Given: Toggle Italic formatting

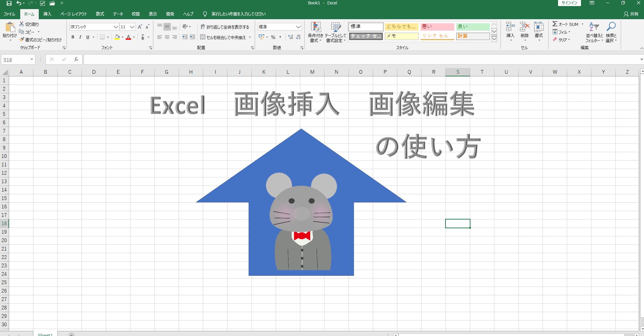Looking at the screenshot, I should [80, 37].
